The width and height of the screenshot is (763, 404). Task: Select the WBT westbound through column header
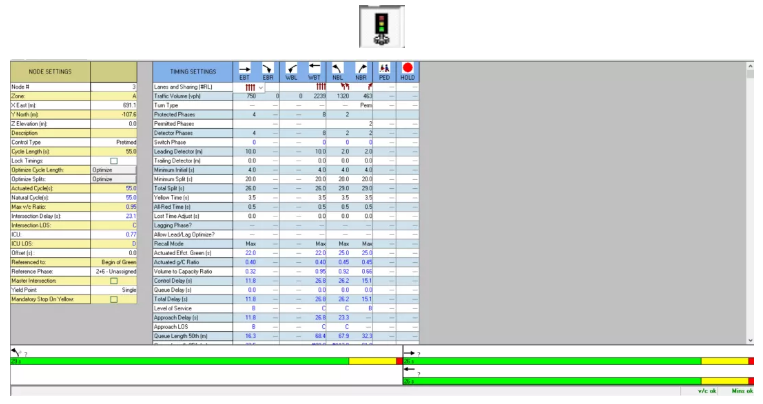coord(314,72)
